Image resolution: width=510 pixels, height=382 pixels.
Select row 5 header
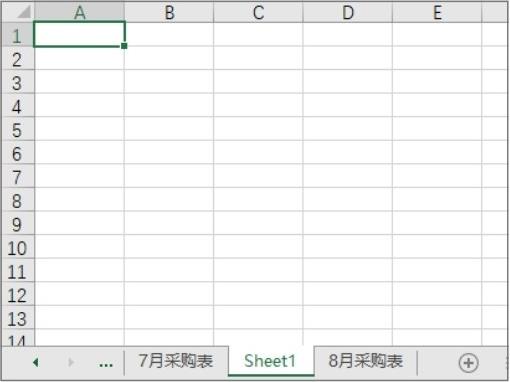18,129
